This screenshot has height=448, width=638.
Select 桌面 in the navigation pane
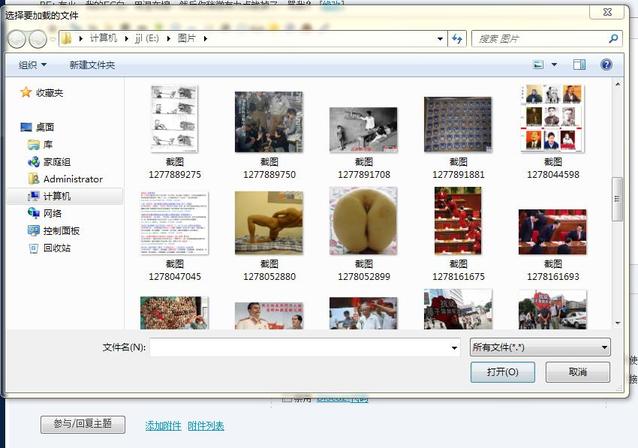click(45, 127)
